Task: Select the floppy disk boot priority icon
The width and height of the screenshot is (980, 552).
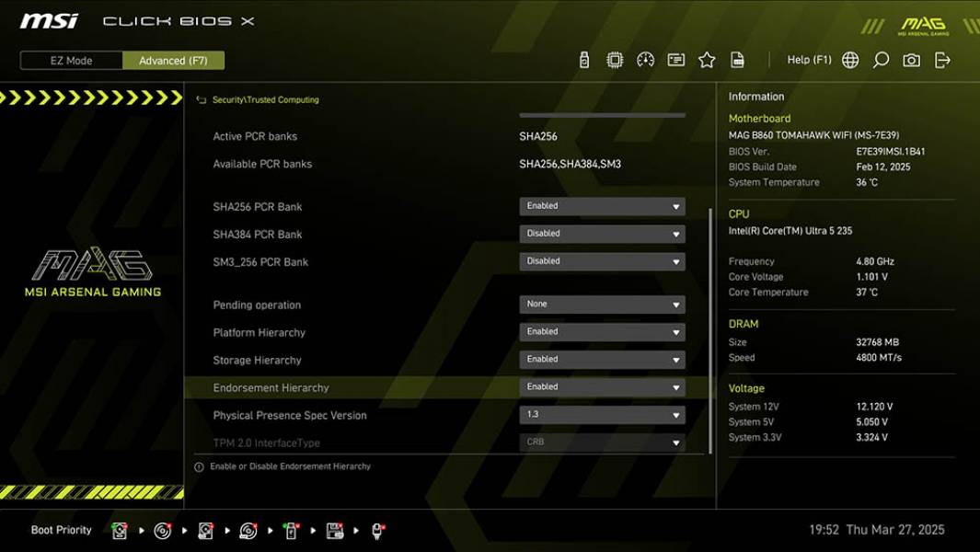Action: pos(334,531)
